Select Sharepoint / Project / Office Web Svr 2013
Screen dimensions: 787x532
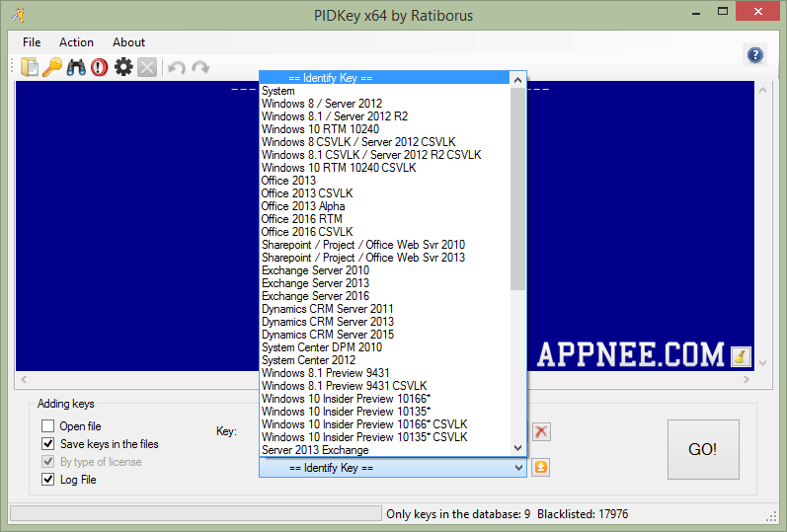384,258
